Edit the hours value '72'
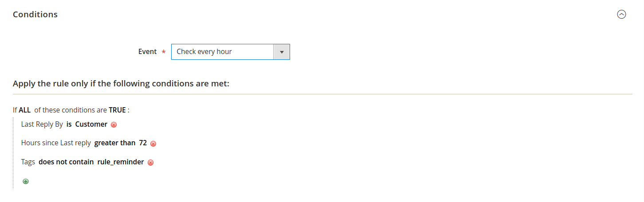The height and width of the screenshot is (202, 644). (x=143, y=143)
